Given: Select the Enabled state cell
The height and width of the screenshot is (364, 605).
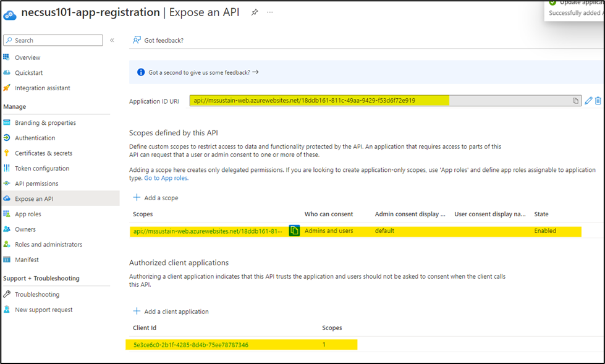Looking at the screenshot, I should click(545, 231).
